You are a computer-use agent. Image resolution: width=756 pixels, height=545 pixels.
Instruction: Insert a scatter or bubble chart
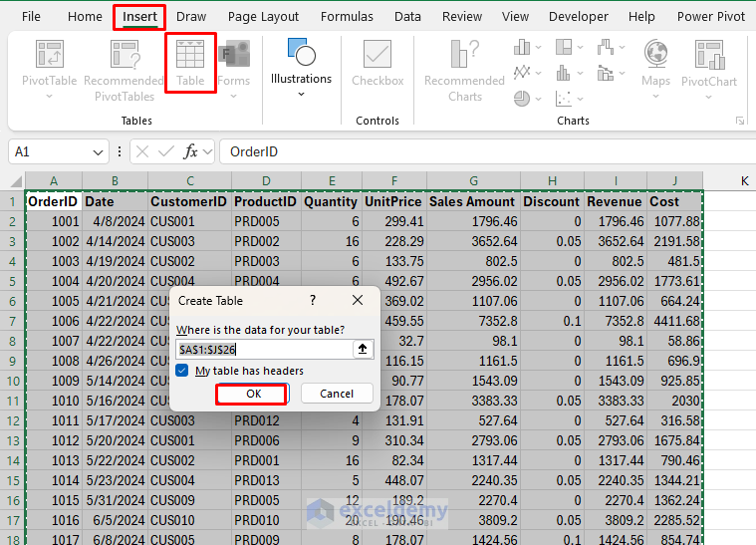564,99
